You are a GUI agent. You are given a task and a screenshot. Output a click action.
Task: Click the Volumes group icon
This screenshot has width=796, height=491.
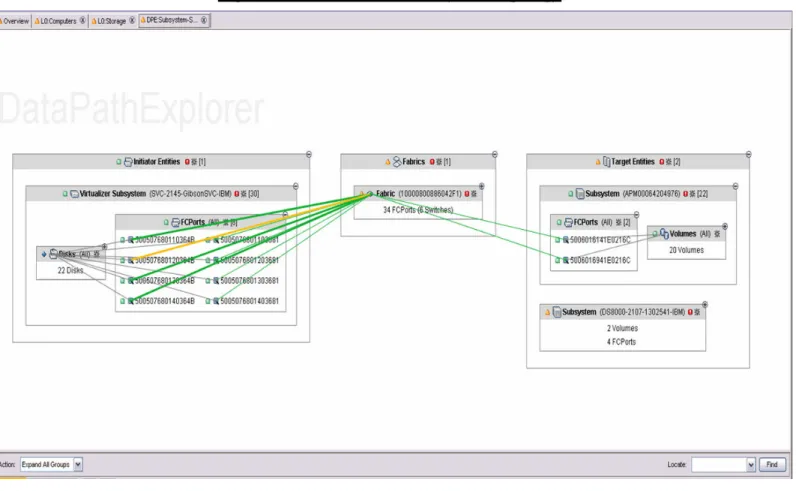click(664, 234)
